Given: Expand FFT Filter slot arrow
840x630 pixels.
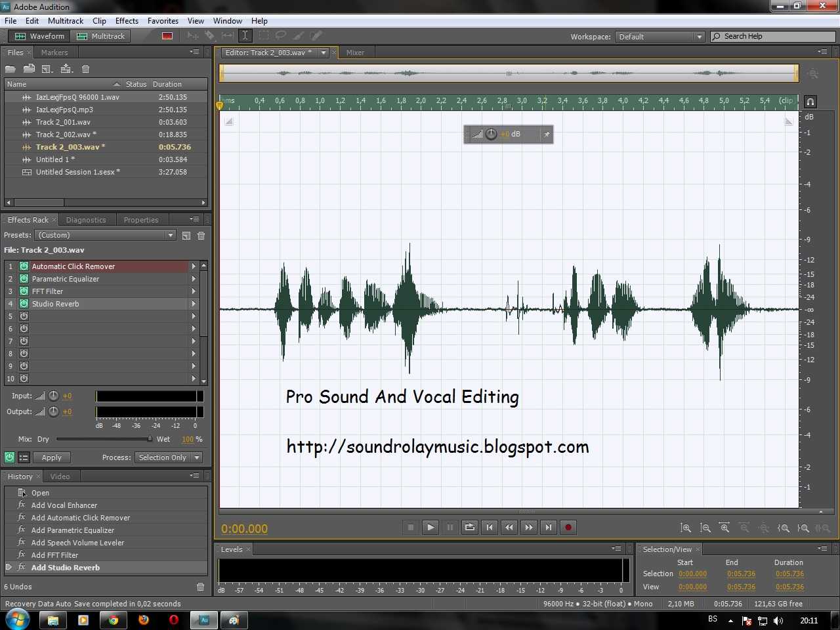Looking at the screenshot, I should coord(194,291).
